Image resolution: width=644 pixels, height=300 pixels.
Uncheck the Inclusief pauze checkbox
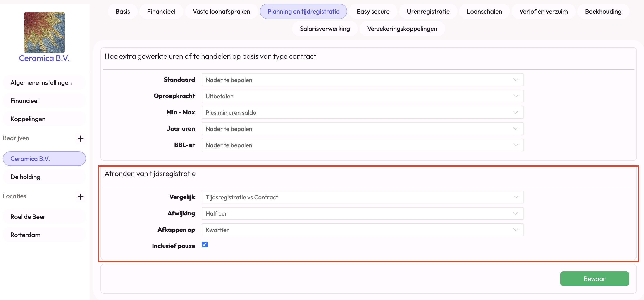[205, 244]
